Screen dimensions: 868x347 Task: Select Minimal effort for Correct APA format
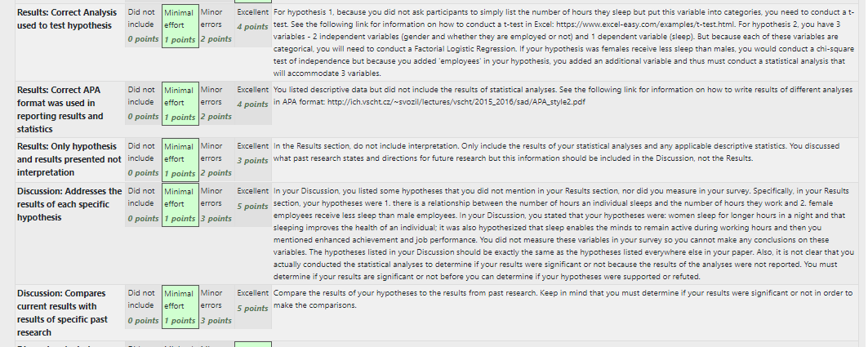180,104
